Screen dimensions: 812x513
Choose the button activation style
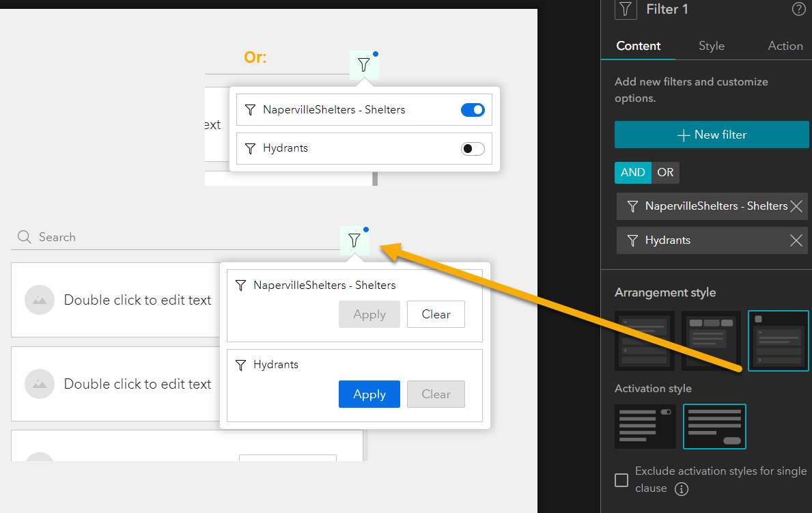(x=714, y=426)
